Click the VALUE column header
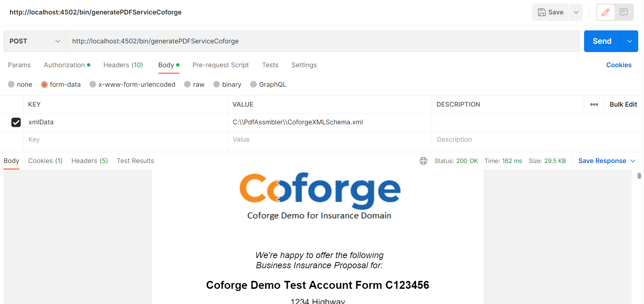Viewport: 644px width, 304px height. click(243, 104)
